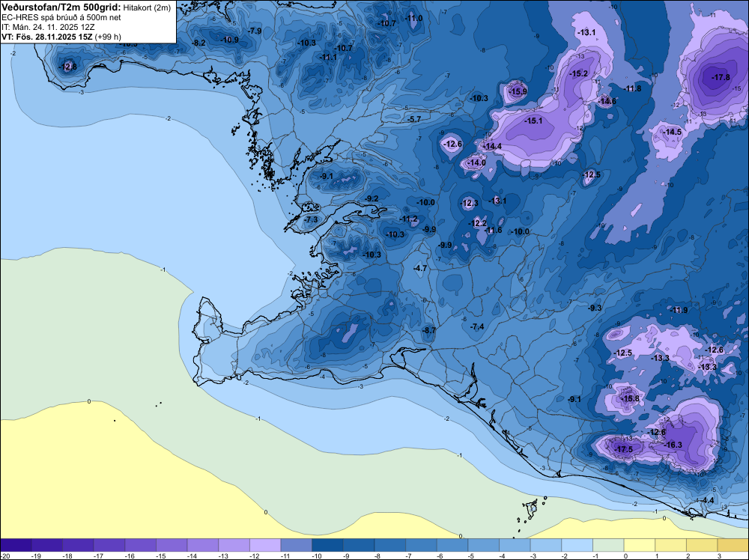Click the 'IT: Mán. 24. 11. 2025 12Z' line

(48, 27)
